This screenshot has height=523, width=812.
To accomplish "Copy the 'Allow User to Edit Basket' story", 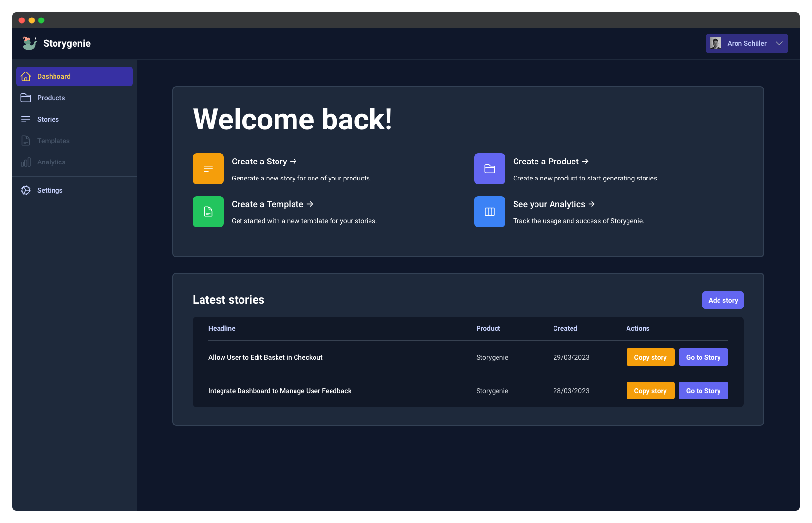I will click(650, 357).
